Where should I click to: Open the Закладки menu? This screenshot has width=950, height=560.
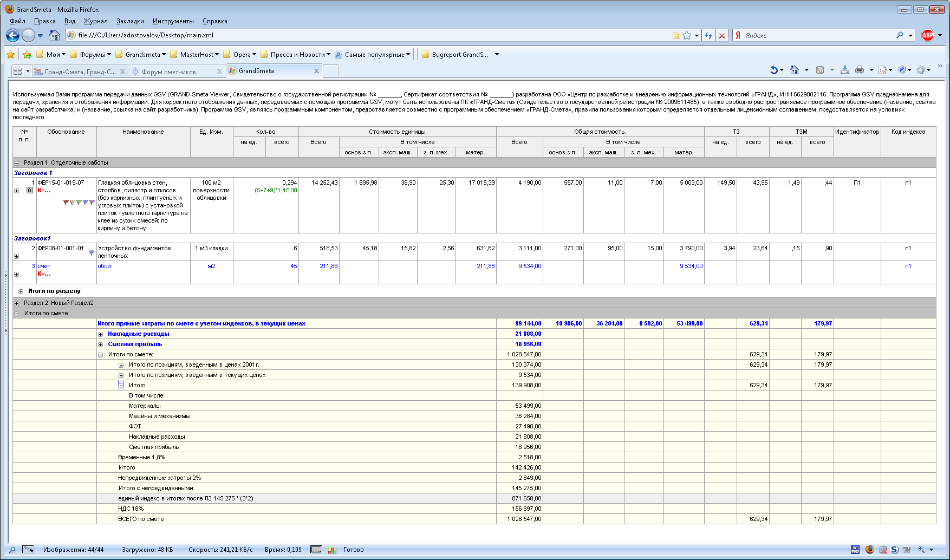pos(130,21)
